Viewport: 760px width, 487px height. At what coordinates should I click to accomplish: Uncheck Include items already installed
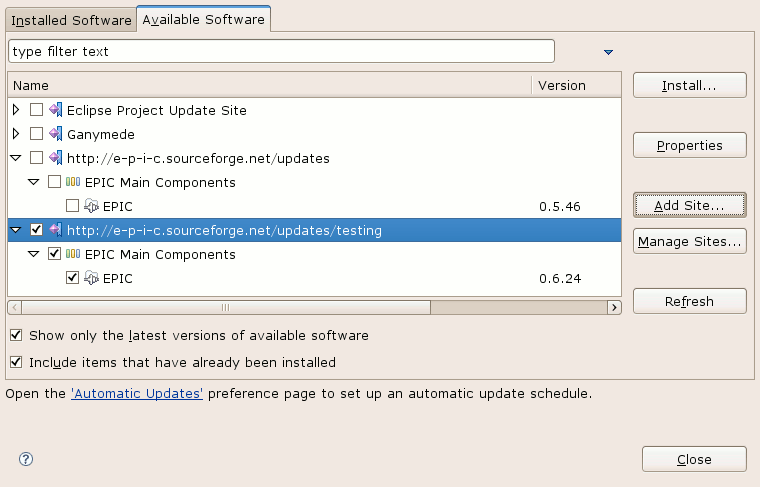click(16, 362)
